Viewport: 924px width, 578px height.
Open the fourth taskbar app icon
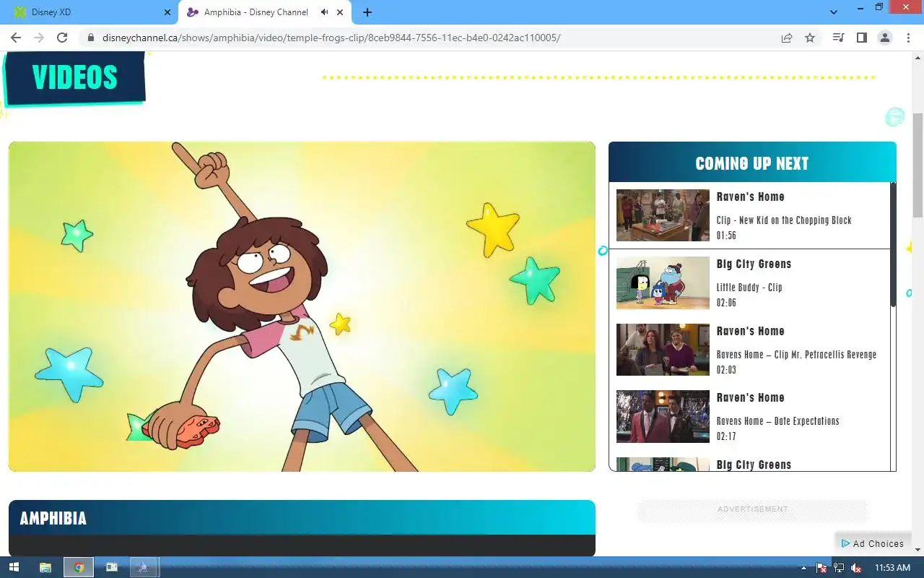pos(144,567)
